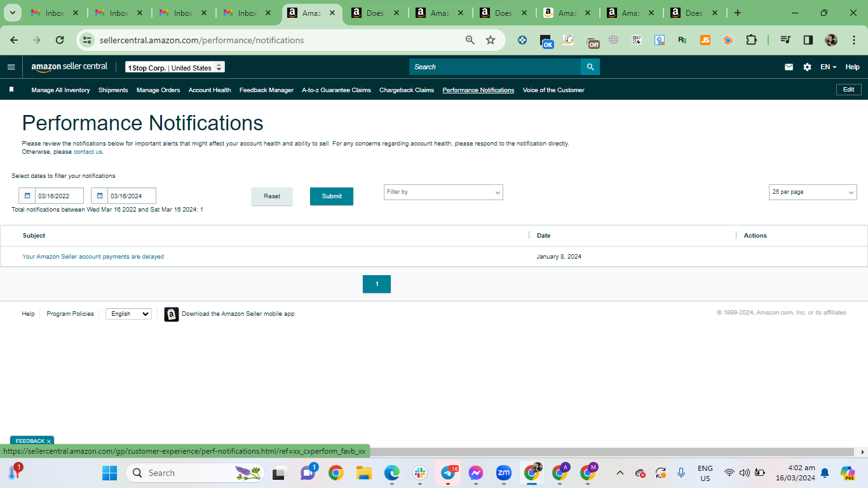Open the calendar icon for the 03/16/2024 date
Screen dimensions: 868x488
[x=100, y=196]
